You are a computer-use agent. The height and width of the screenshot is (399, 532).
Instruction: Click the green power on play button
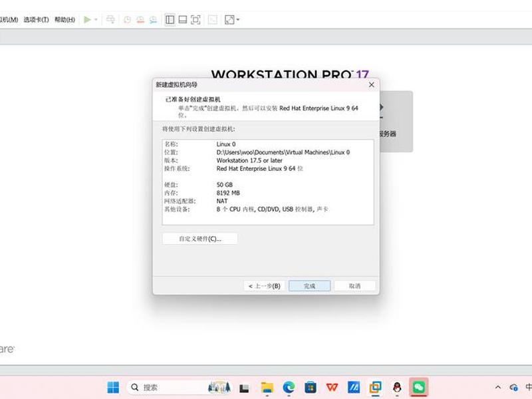point(87,20)
